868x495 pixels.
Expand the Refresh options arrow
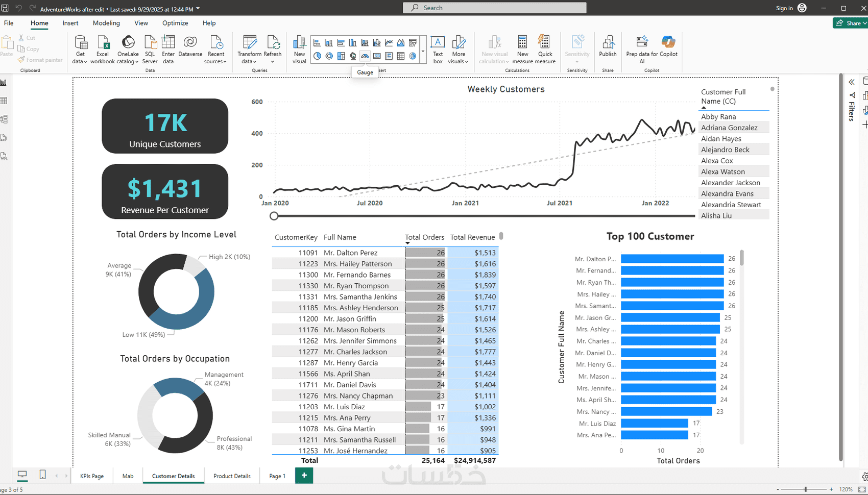[x=273, y=62]
